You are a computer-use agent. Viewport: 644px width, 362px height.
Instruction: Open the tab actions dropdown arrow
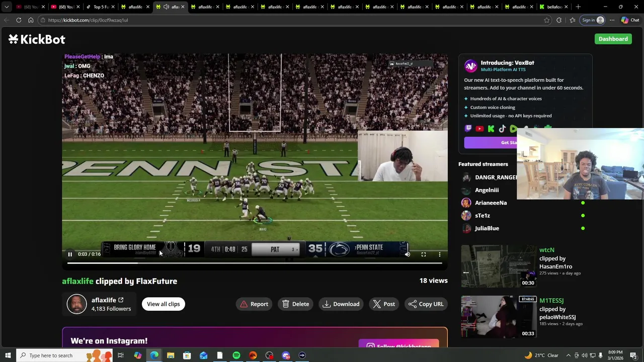pos(7,7)
